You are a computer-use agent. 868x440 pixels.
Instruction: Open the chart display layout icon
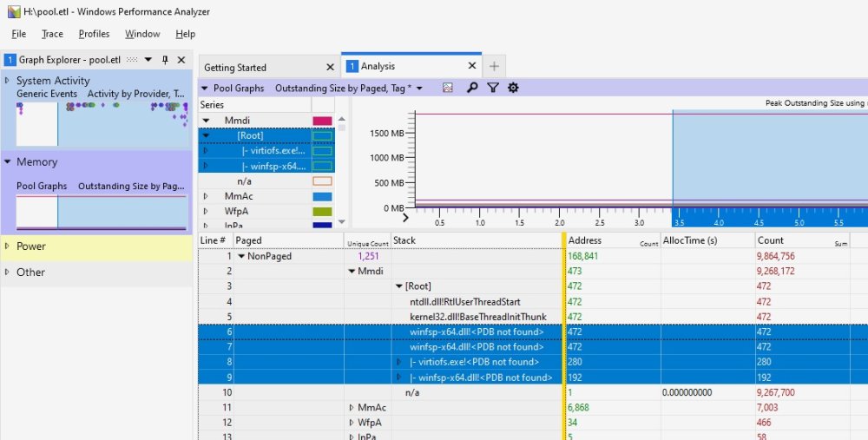click(447, 88)
